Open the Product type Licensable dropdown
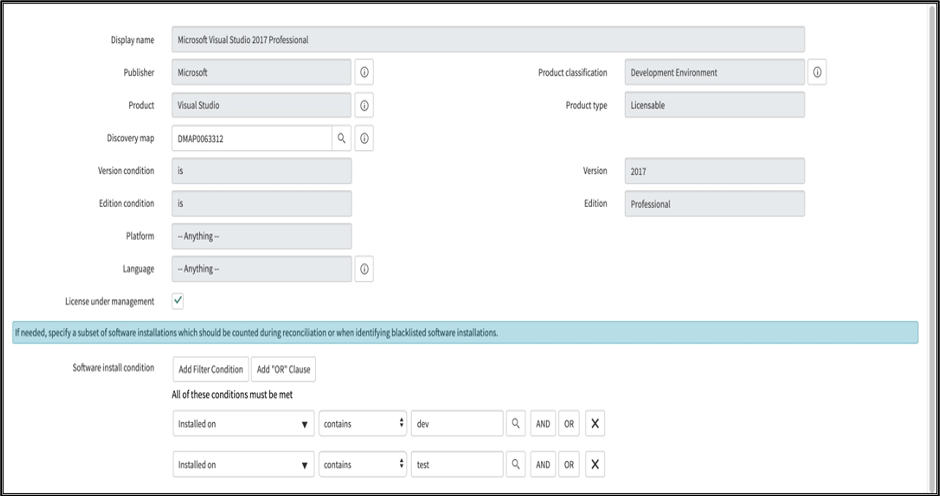The width and height of the screenshot is (940, 496). 715,105
